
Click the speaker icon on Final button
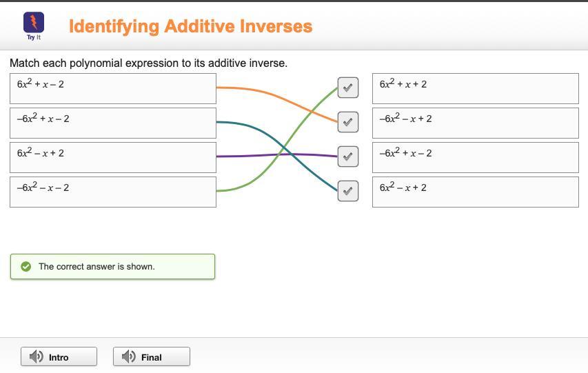128,356
